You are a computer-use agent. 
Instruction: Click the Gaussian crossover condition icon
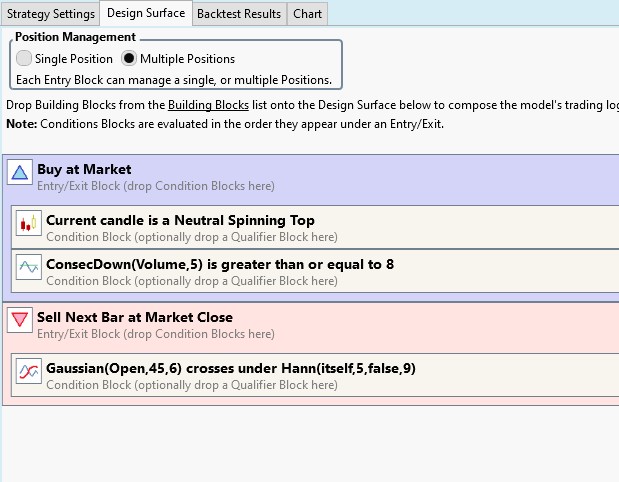(x=29, y=372)
